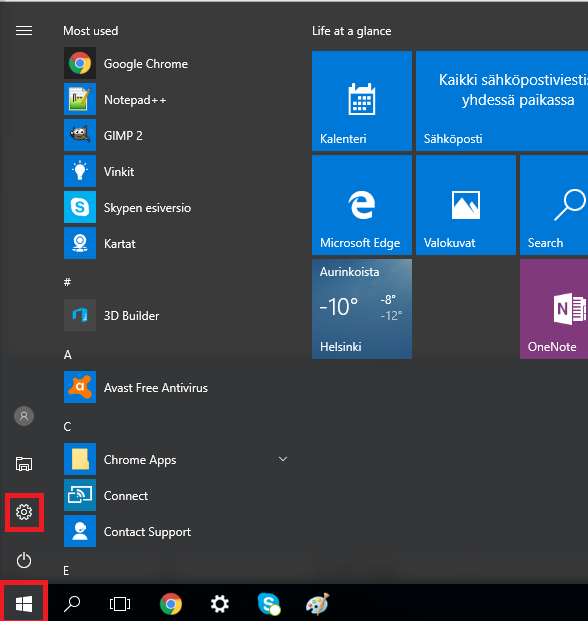588x621 pixels.
Task: Open the Connect app
Action: (x=177, y=495)
